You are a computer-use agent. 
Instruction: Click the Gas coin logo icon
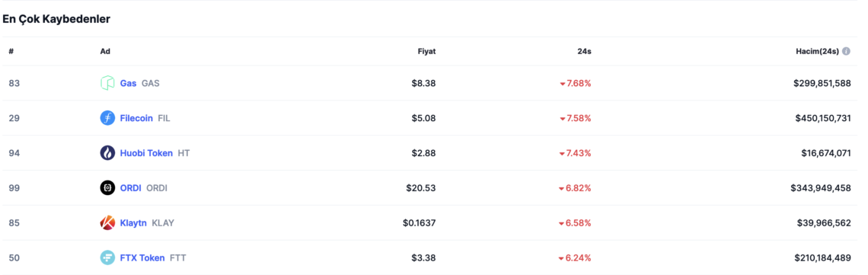pos(107,83)
